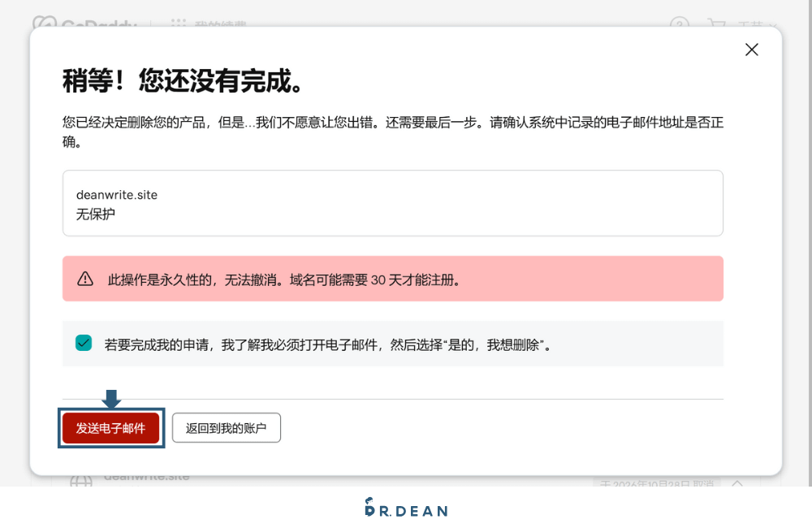Click the DR.DEAN logo at page bottom

pos(406,510)
